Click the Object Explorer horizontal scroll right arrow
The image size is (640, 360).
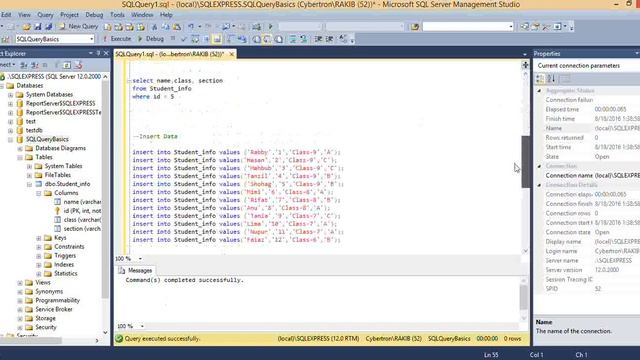point(97,340)
